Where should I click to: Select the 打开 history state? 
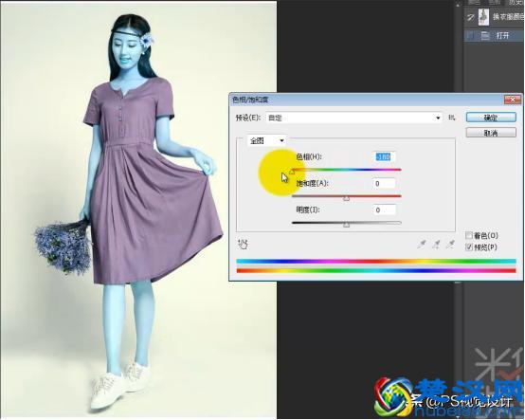pos(494,35)
